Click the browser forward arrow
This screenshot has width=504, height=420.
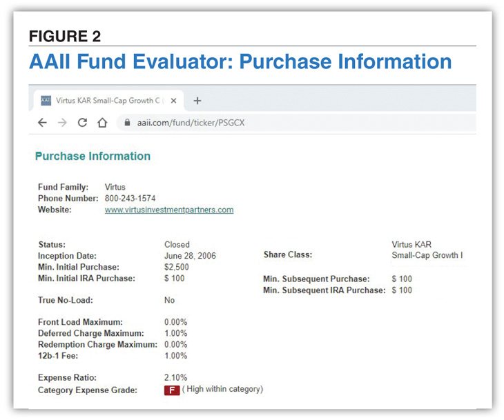[x=62, y=123]
